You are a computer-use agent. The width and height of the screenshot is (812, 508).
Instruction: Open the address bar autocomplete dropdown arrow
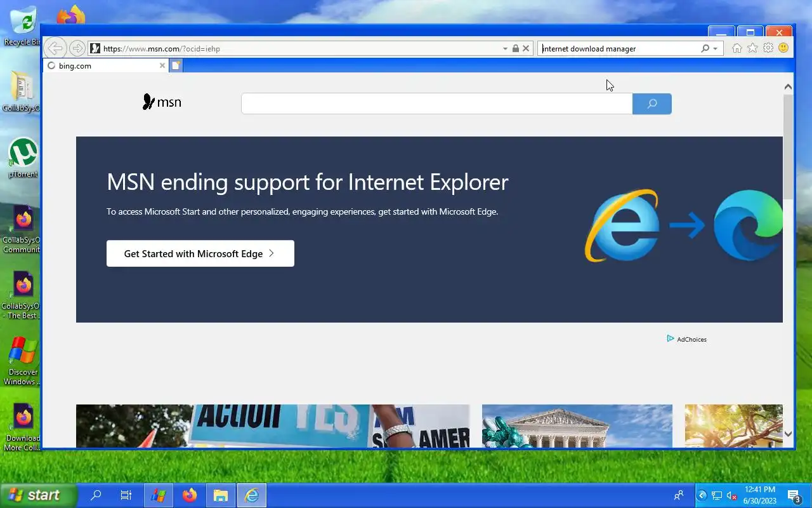[x=505, y=48]
